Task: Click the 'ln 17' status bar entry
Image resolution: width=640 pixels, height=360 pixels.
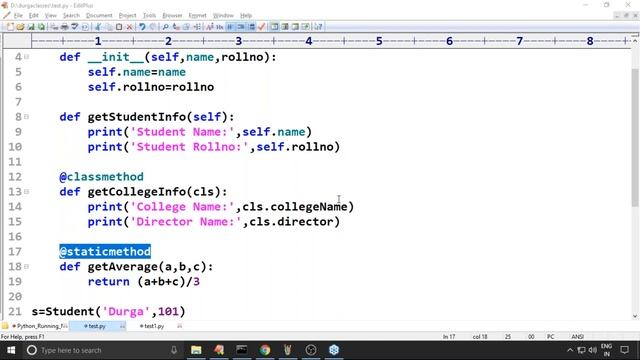Action: pyautogui.click(x=449, y=337)
